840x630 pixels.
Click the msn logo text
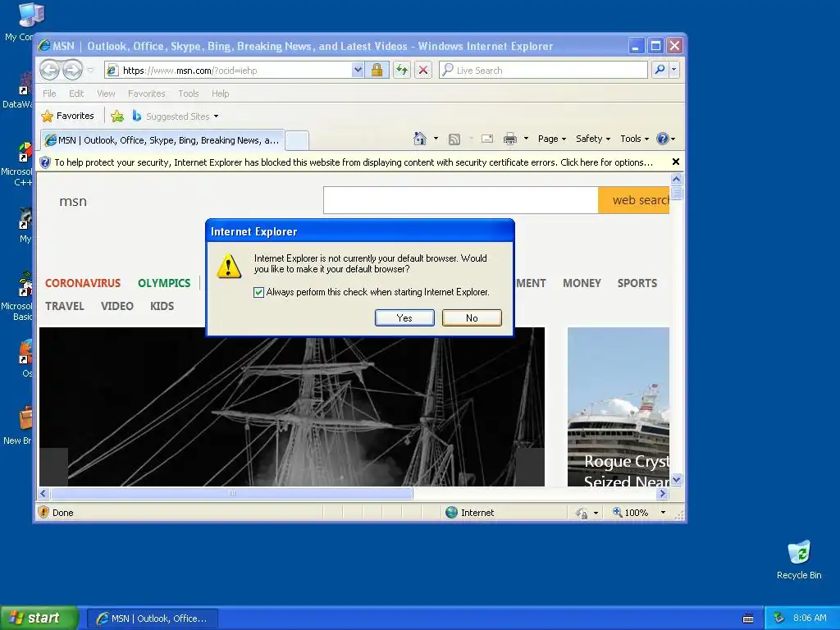point(73,201)
